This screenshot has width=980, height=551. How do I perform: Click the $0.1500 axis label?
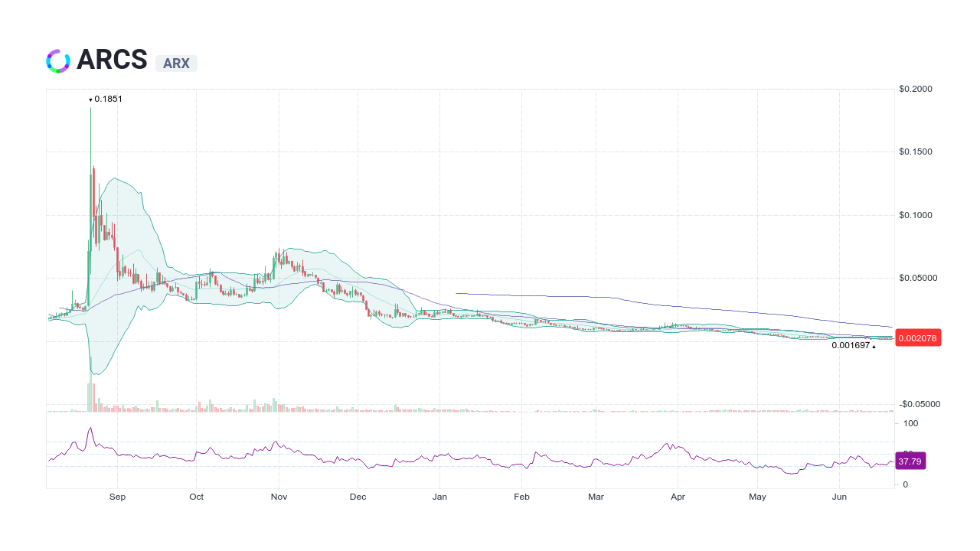914,152
